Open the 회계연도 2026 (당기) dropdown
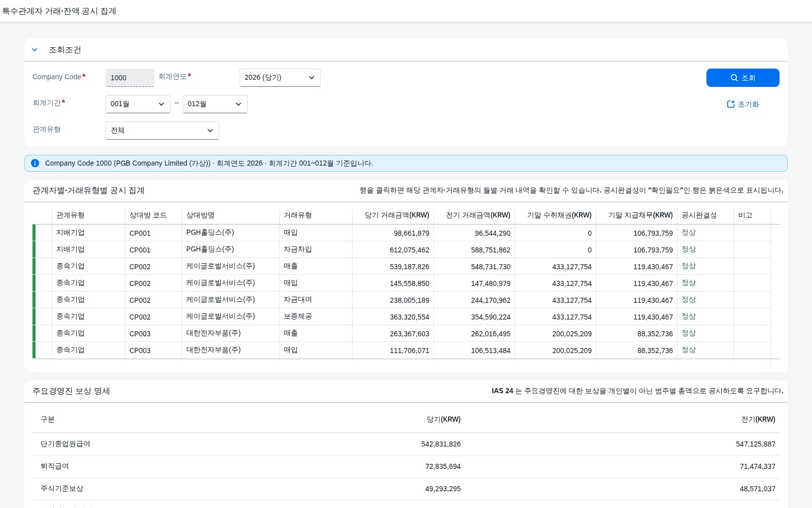The width and height of the screenshot is (812, 508). 280,78
